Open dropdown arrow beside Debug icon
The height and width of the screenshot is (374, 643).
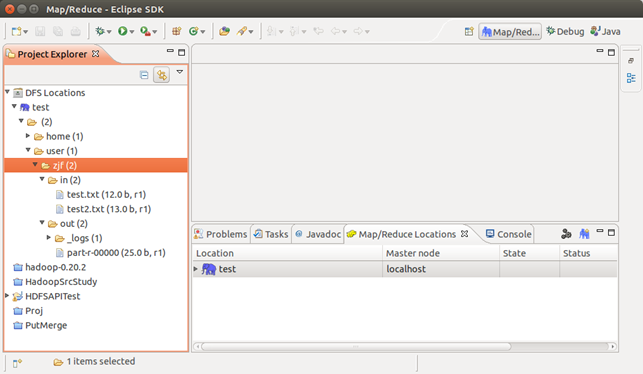(x=109, y=32)
